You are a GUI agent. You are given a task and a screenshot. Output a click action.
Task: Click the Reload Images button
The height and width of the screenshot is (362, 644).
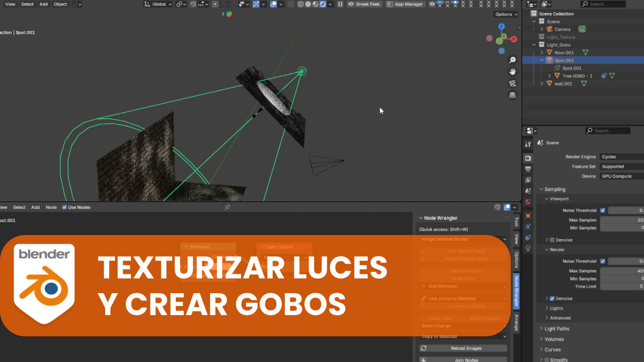(463, 348)
